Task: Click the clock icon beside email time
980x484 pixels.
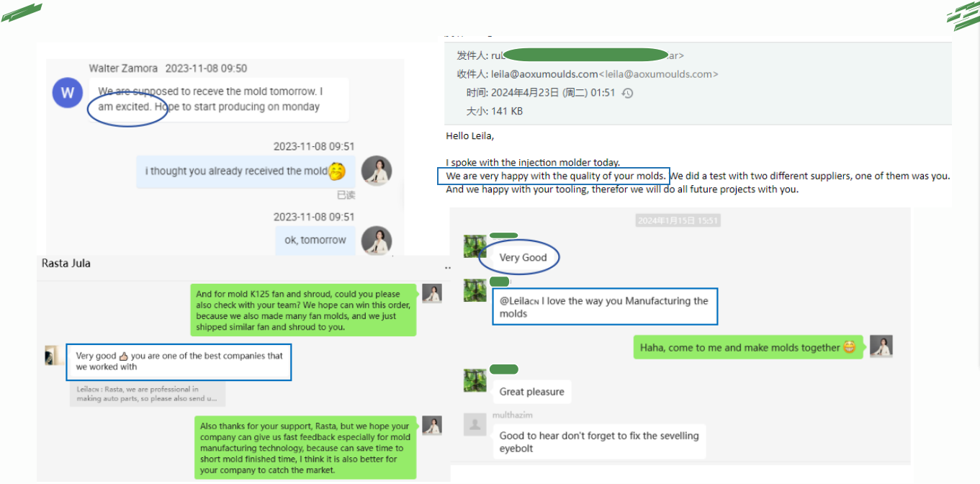Action: [627, 93]
